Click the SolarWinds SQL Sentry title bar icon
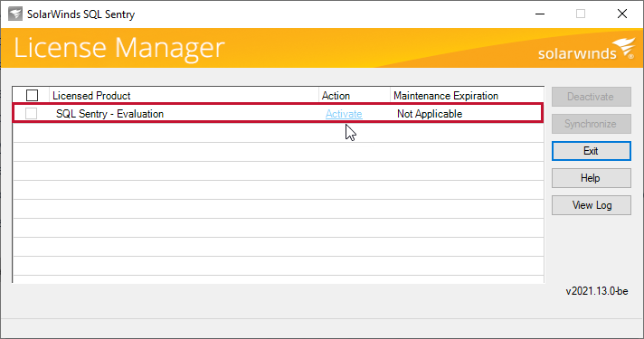Screen dimensions: 644x339 coord(15,14)
